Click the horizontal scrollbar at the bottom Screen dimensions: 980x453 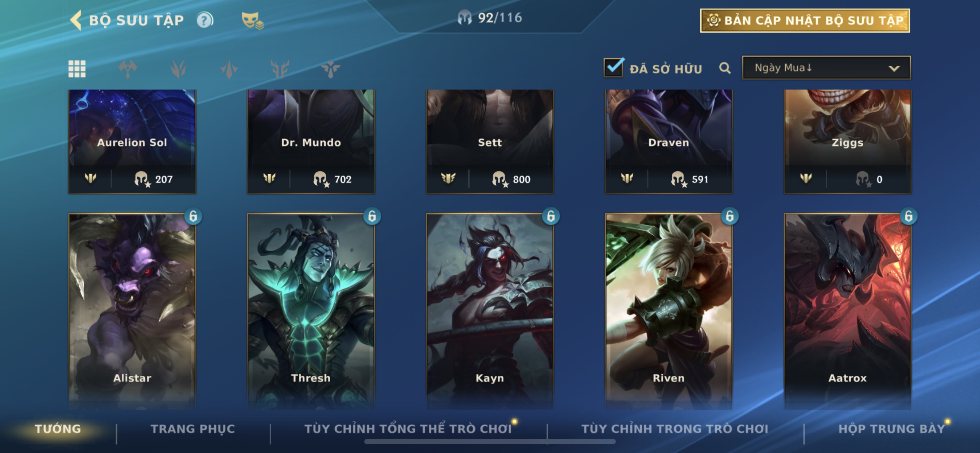[x=490, y=442]
